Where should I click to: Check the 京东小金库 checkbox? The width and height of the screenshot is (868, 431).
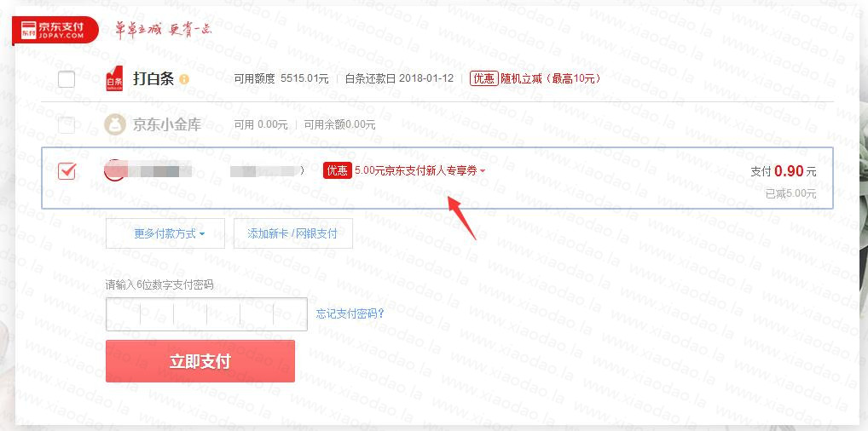[67, 125]
